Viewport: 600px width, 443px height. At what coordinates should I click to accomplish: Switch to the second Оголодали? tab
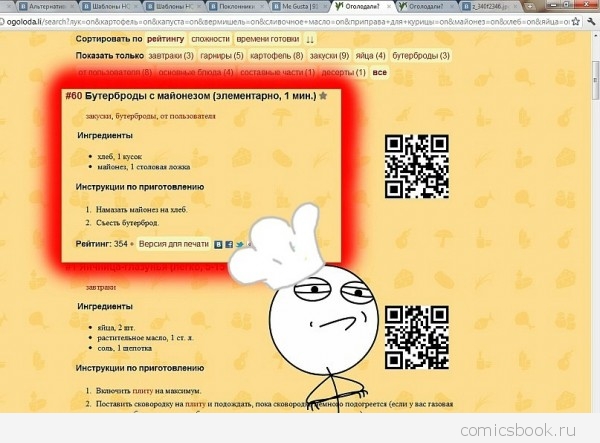pos(426,7)
